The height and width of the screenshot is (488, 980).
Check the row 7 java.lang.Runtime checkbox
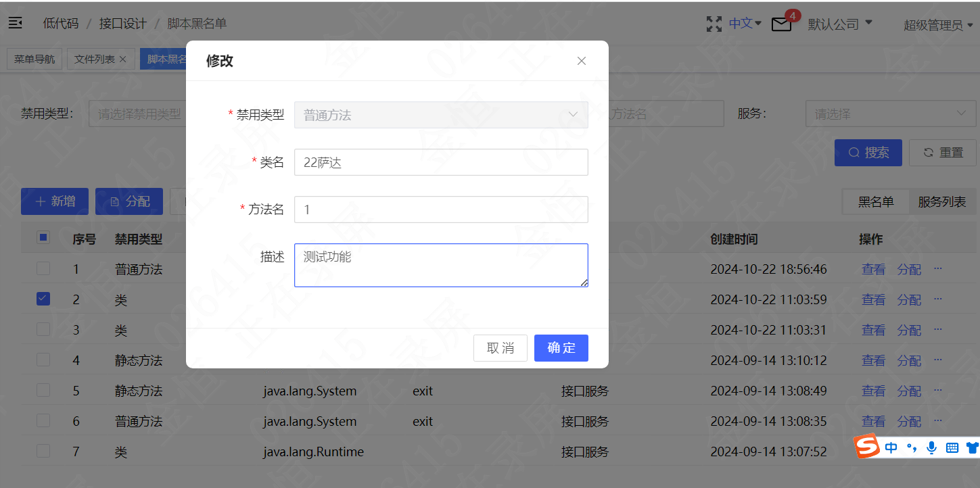pyautogui.click(x=43, y=451)
